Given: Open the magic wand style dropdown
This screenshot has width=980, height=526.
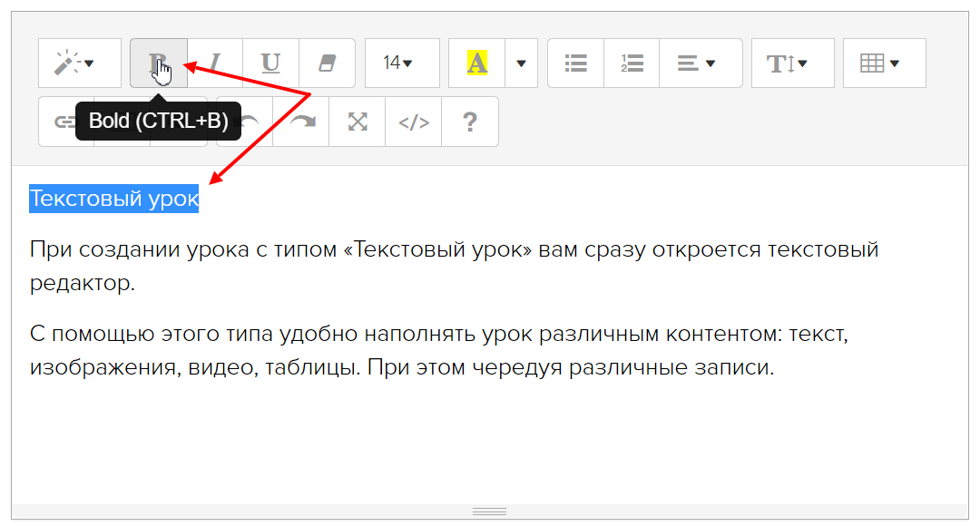Looking at the screenshot, I should click(x=79, y=63).
